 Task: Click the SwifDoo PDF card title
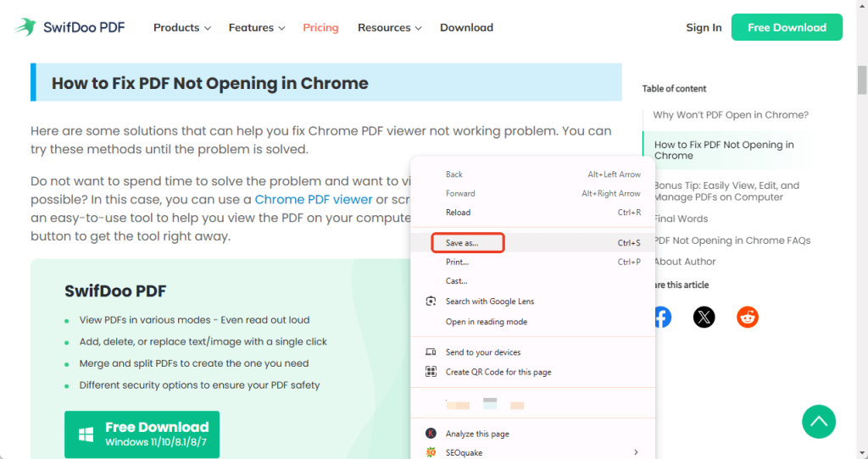coord(115,290)
